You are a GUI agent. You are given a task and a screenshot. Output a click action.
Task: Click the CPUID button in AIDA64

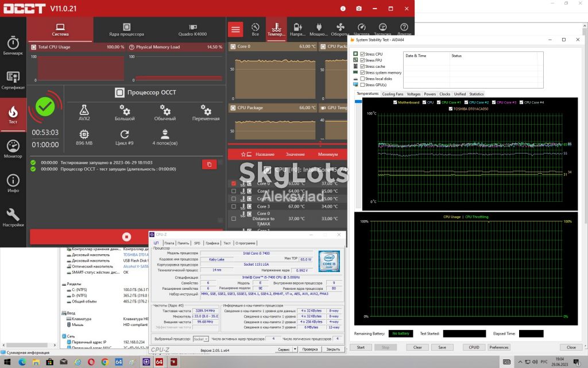coord(474,347)
